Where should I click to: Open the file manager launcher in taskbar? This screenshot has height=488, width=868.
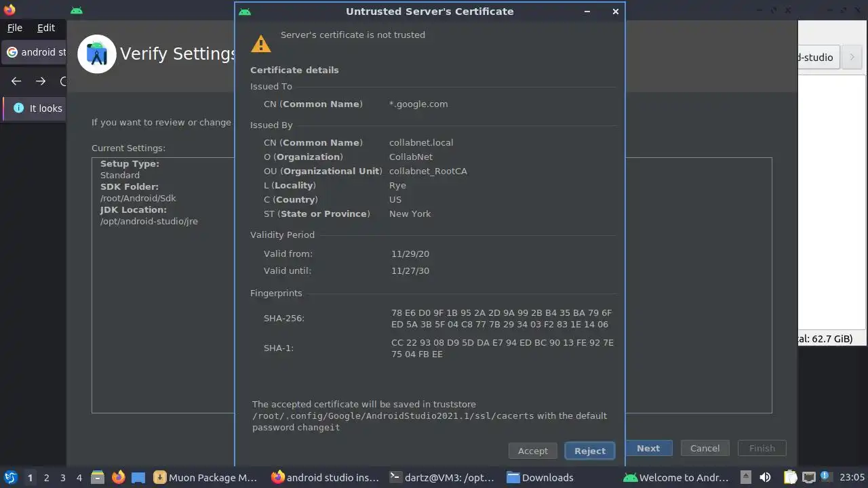pos(97,478)
